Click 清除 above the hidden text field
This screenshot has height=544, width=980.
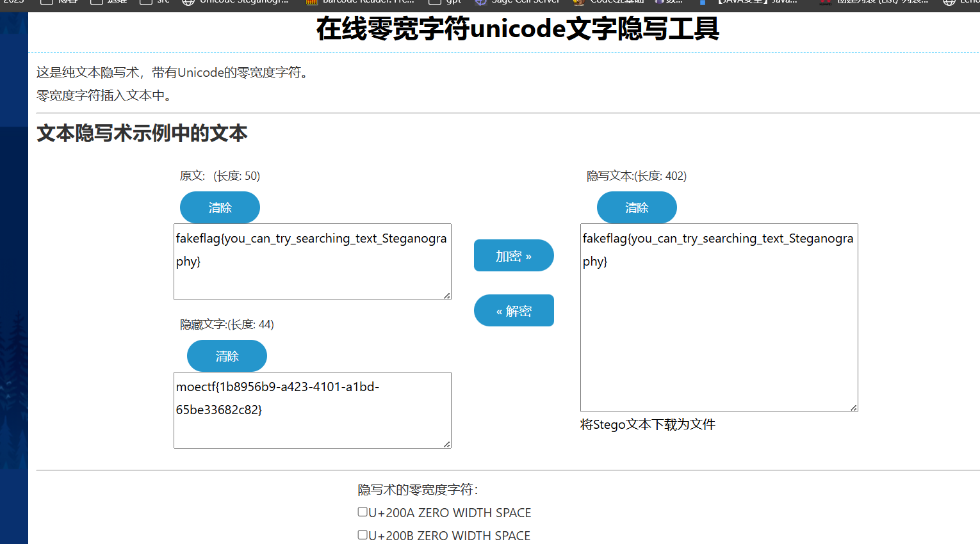pos(227,356)
